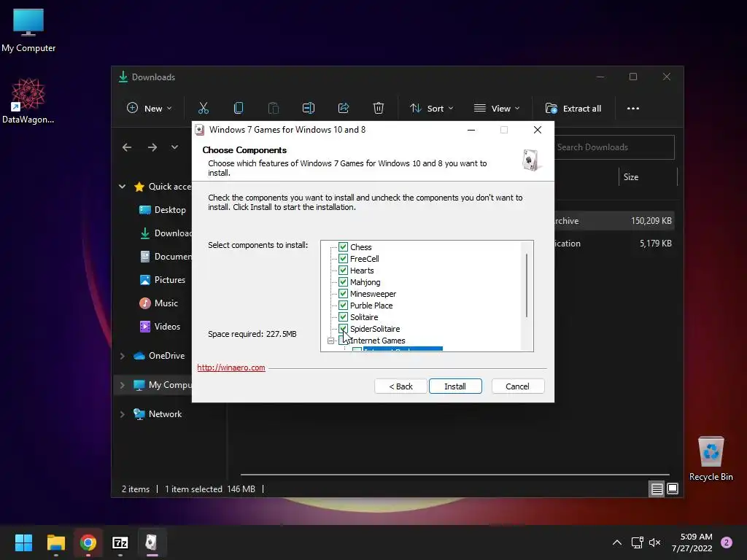Uncheck the Mahjong component
The height and width of the screenshot is (560, 747).
click(x=343, y=282)
